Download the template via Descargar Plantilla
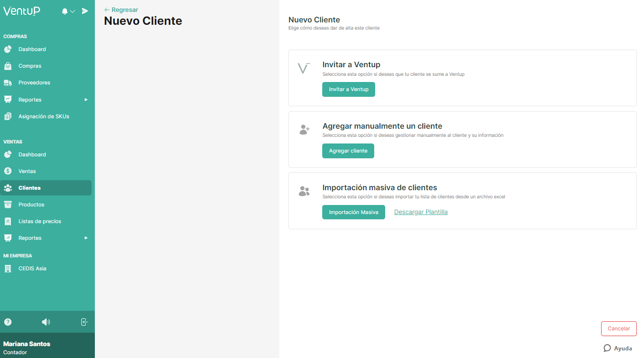This screenshot has height=358, width=644. [420, 212]
